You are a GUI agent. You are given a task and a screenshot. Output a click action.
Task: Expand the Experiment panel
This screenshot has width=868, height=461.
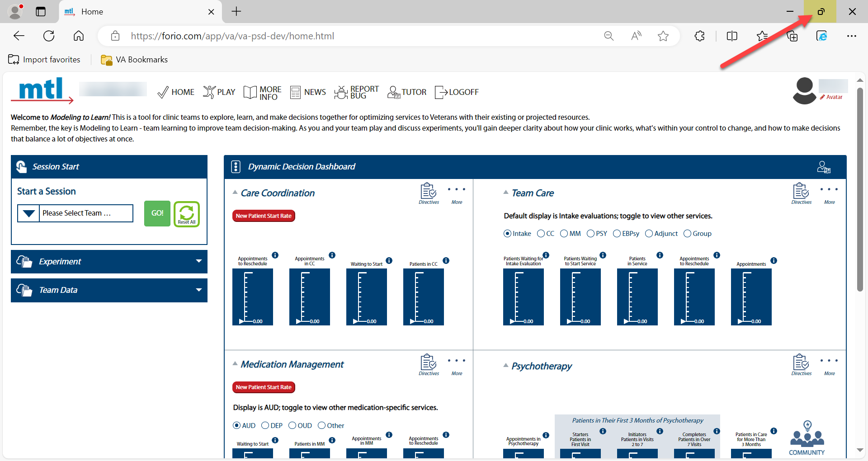(x=109, y=262)
